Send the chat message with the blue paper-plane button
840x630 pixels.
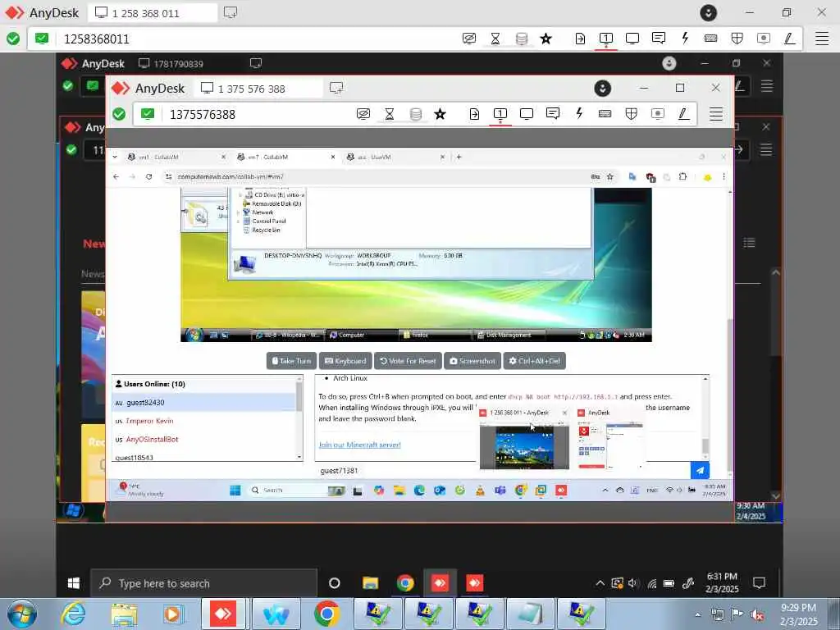point(700,470)
